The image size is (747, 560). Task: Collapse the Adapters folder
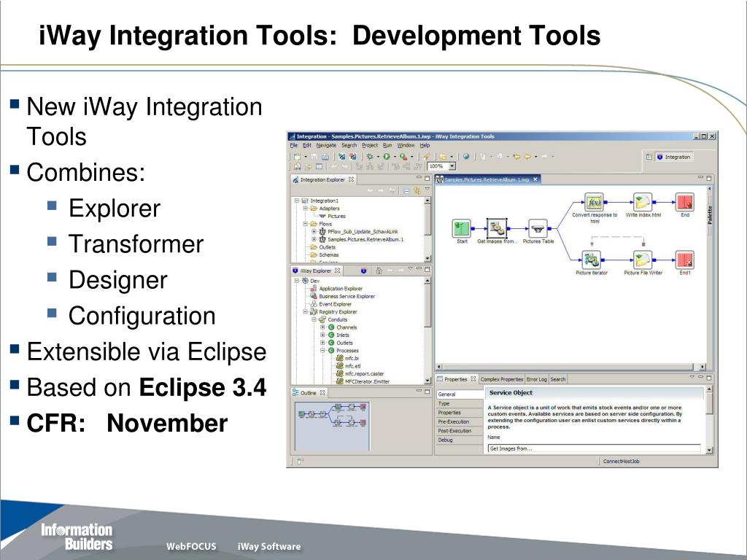pyautogui.click(x=306, y=209)
